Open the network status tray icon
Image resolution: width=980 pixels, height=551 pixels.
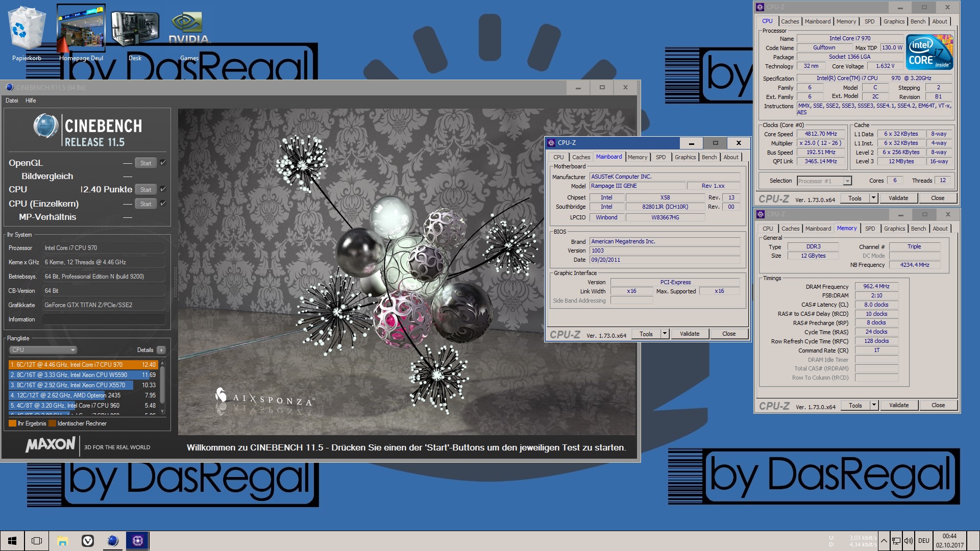(x=896, y=541)
